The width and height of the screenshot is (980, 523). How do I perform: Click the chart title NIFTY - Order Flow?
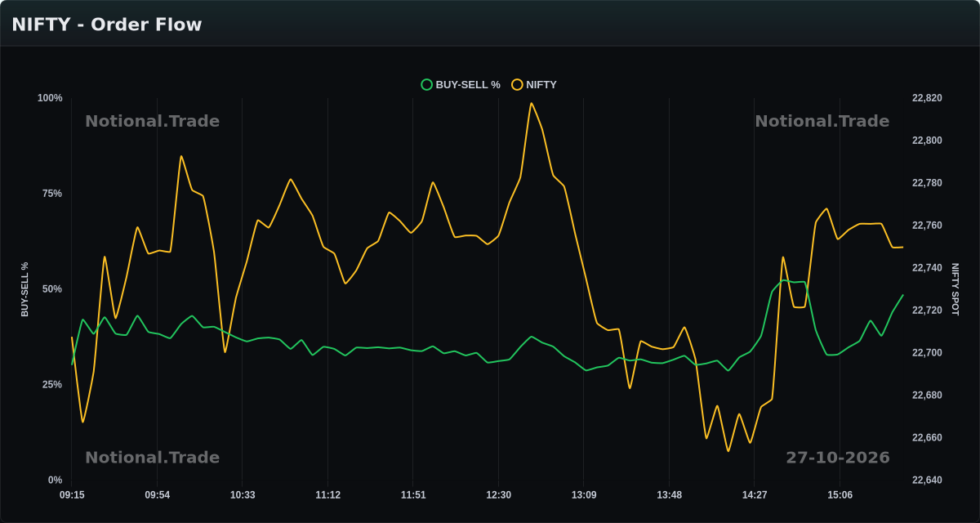pos(107,25)
